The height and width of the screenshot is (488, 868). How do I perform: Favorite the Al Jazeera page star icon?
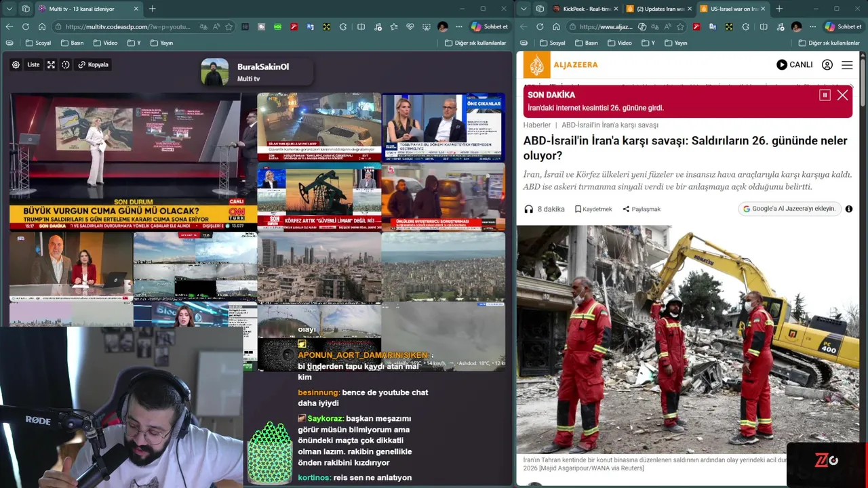pos(680,26)
